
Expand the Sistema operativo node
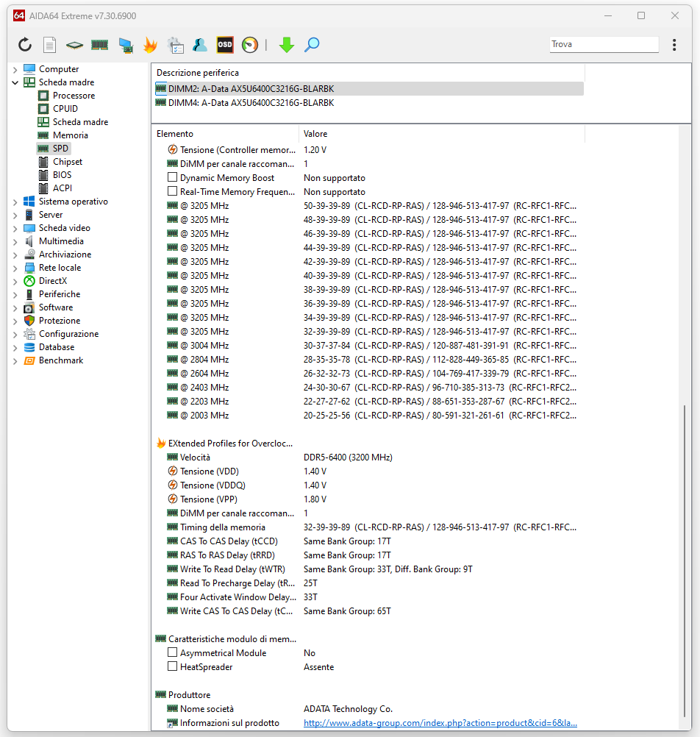[15, 202]
